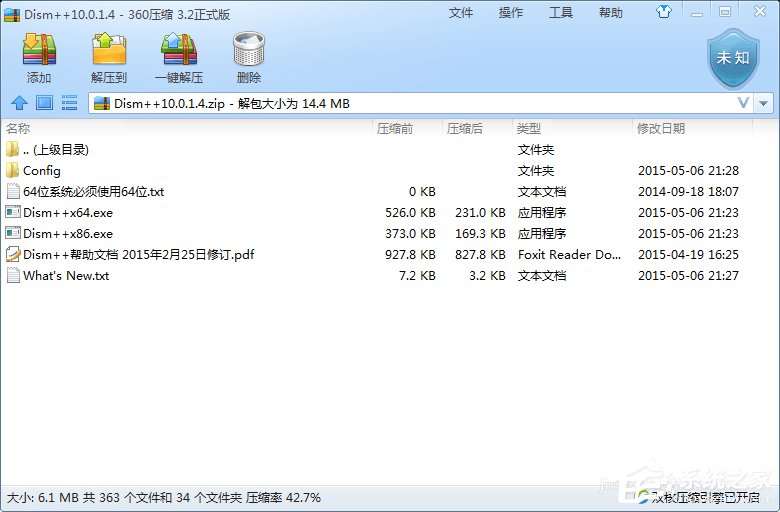Click the Foxit Reader Do... type cell
The image size is (780, 512).
(570, 254)
